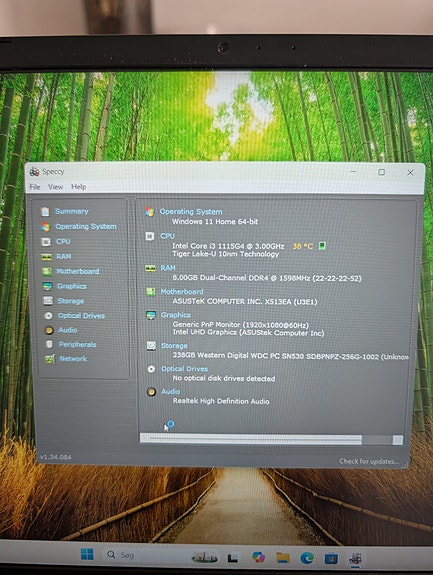
Task: Select the CPU icon in sidebar
Action: tap(46, 242)
